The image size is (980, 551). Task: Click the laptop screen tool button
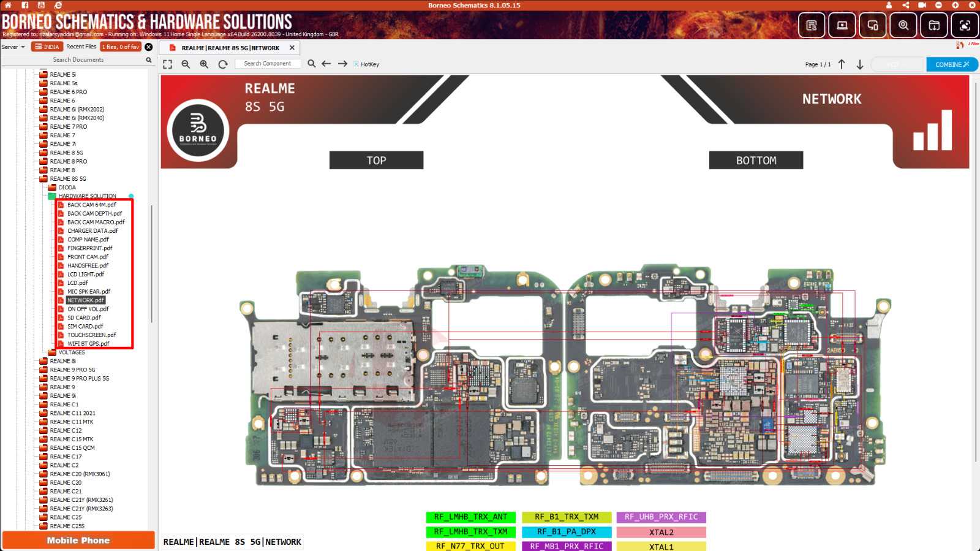tap(842, 25)
